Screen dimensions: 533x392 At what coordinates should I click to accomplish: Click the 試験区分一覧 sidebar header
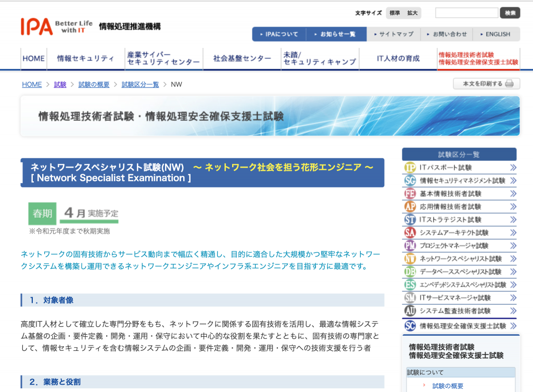click(x=459, y=154)
